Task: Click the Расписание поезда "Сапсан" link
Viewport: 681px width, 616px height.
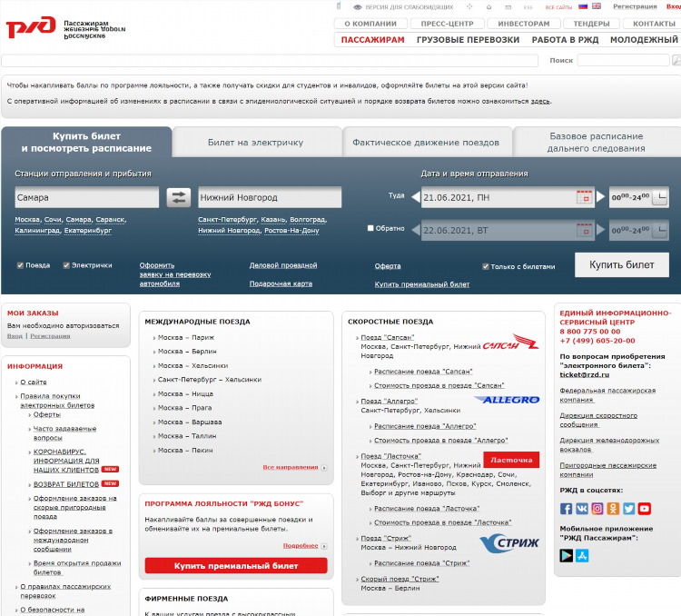Action: tap(423, 372)
